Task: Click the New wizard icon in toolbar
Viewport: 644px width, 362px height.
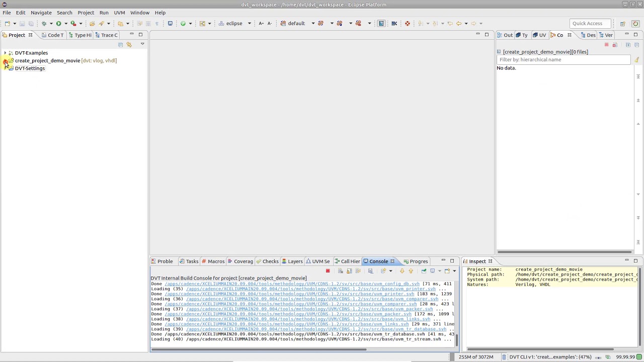Action: [8, 24]
